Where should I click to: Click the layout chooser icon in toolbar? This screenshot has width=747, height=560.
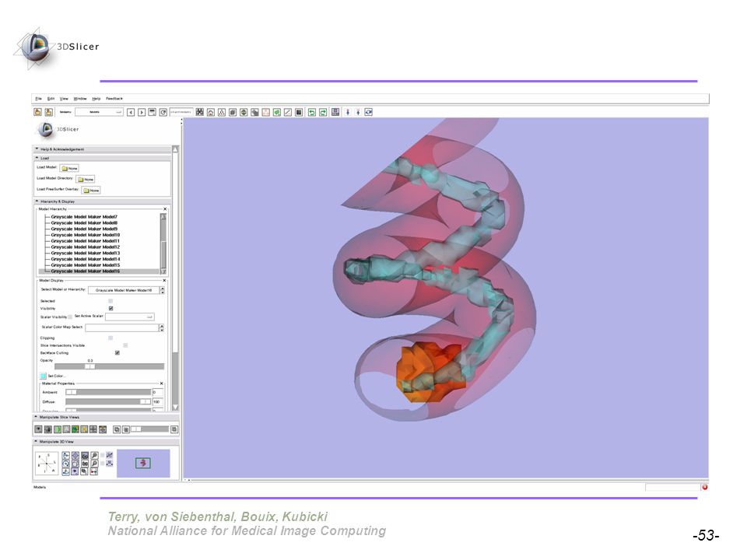click(335, 112)
